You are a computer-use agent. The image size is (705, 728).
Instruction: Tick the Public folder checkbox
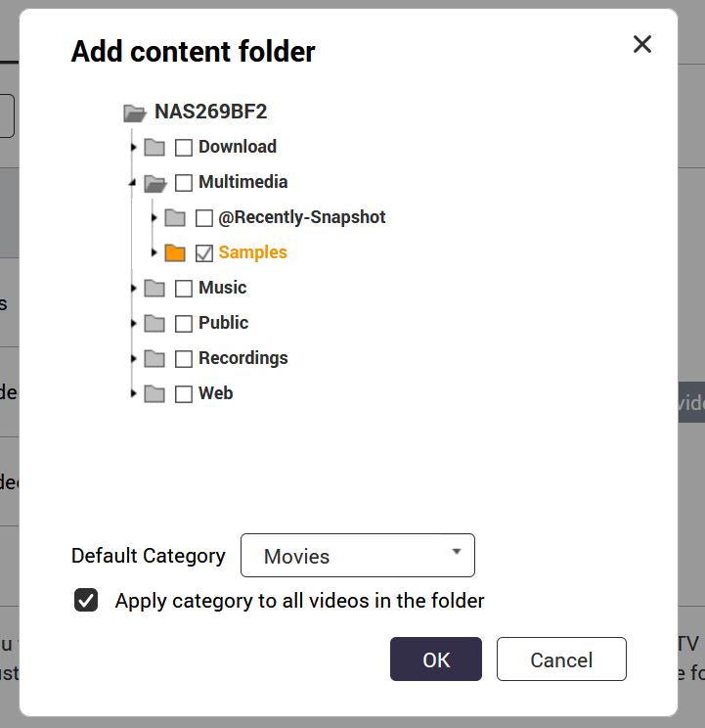tap(184, 324)
